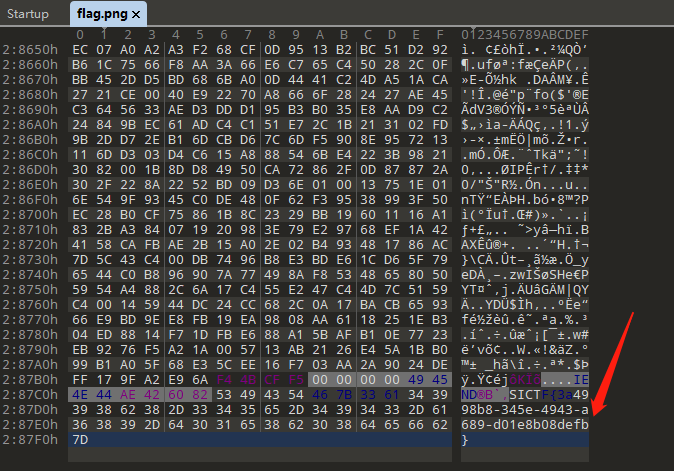Click ASCII text 689-d01e8b08defb
Screen dimensions: 674x471
click(525, 423)
